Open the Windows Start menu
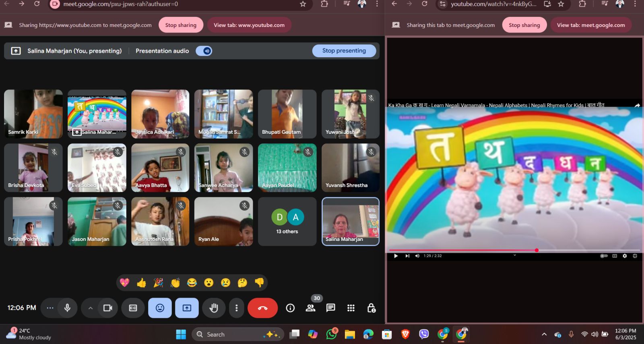This screenshot has width=644, height=344. click(x=181, y=334)
